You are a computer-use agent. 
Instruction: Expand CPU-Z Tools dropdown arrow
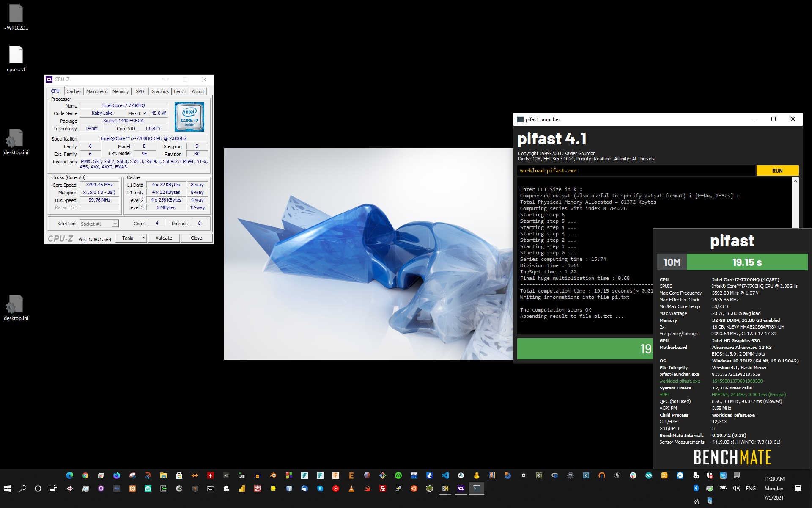[x=143, y=238]
